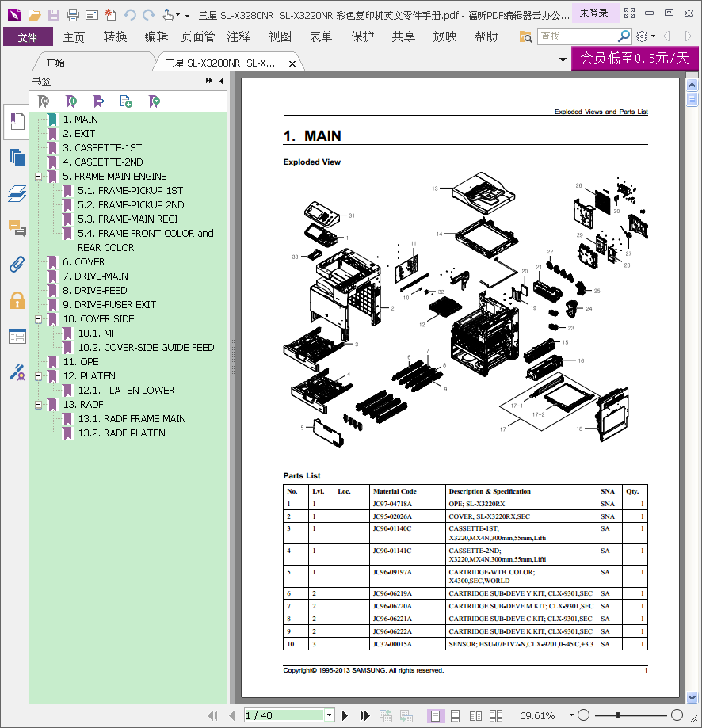Click the bookmark icon with green down arrow

tap(155, 101)
